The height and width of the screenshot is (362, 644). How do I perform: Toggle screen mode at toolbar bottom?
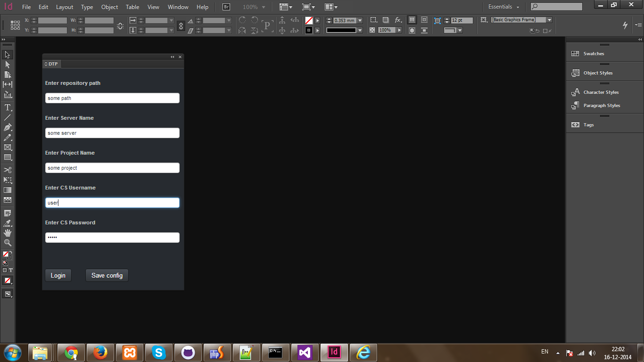pyautogui.click(x=8, y=293)
